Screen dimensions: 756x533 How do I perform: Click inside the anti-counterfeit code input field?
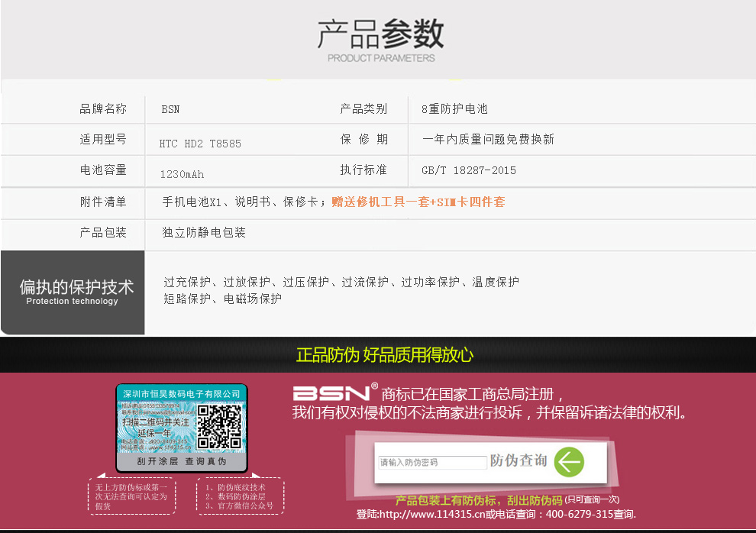click(x=432, y=463)
